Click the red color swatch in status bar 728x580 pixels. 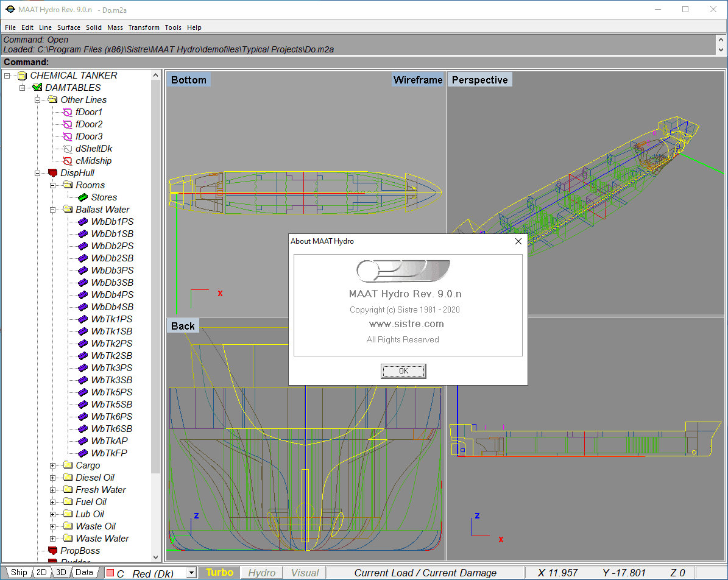(110, 573)
